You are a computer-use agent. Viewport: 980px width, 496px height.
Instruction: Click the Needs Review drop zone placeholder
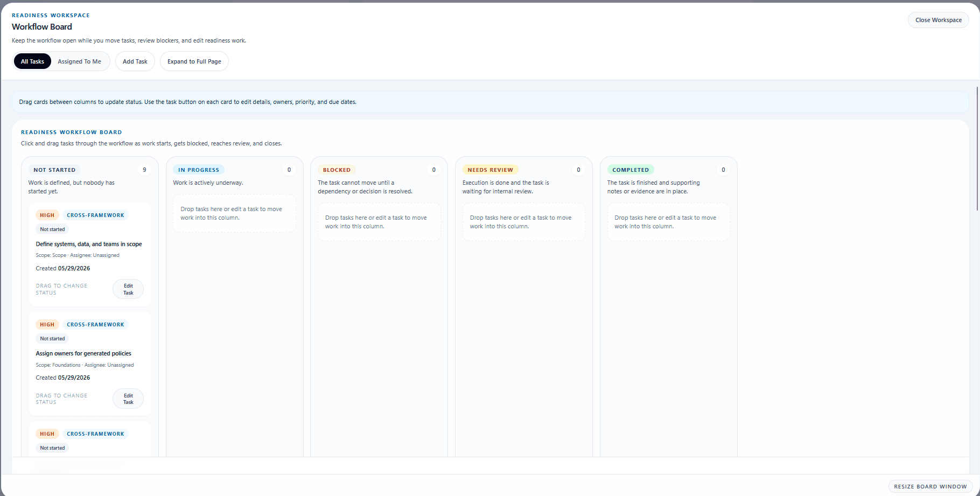tap(524, 222)
